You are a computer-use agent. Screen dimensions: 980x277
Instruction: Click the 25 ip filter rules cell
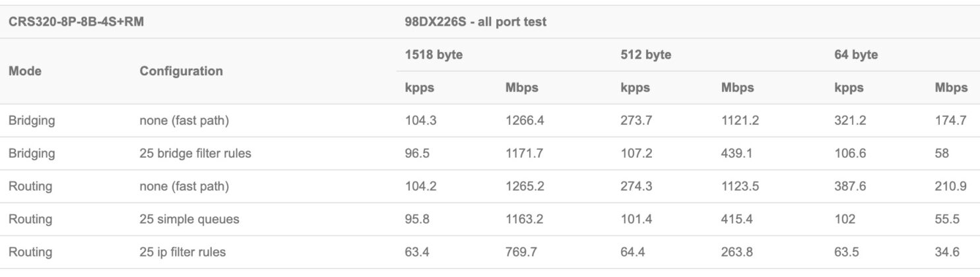[181, 252]
